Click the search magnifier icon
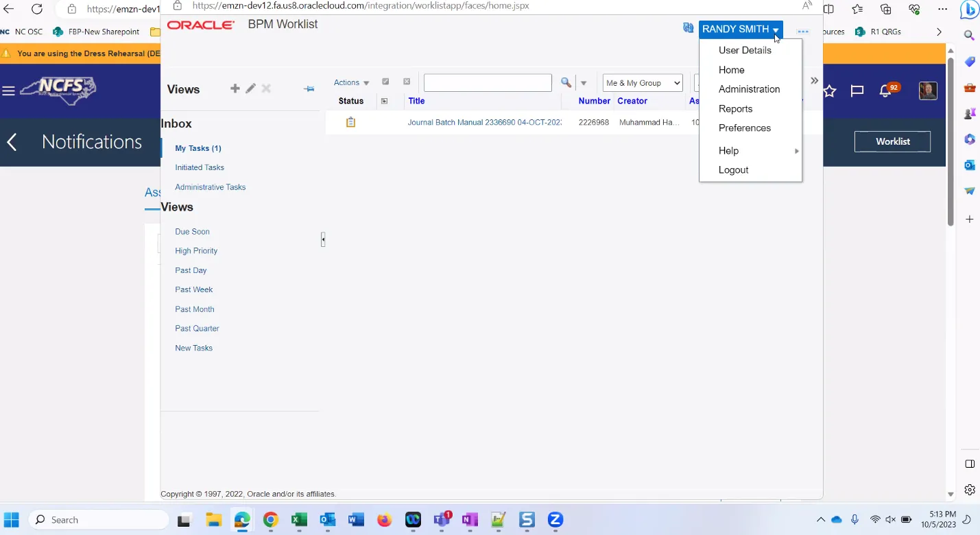 pos(566,83)
